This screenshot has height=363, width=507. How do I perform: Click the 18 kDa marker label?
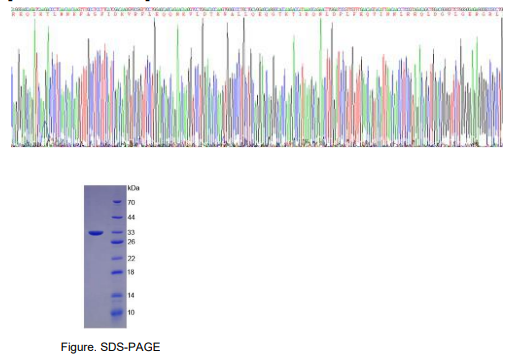click(x=131, y=272)
